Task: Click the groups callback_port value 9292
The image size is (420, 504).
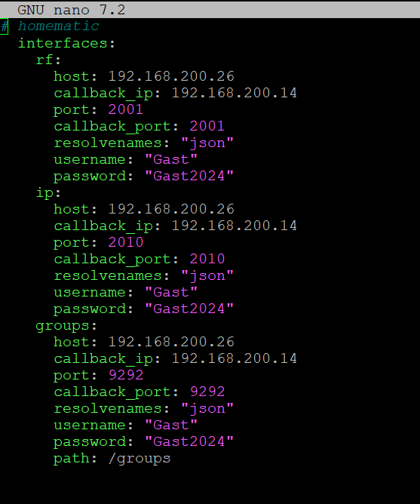Action: (x=207, y=392)
